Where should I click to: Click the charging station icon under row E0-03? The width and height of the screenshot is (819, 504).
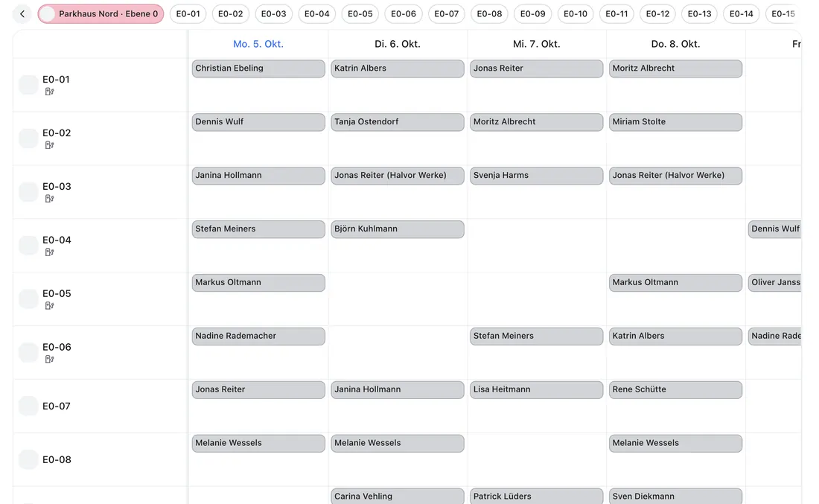49,199
